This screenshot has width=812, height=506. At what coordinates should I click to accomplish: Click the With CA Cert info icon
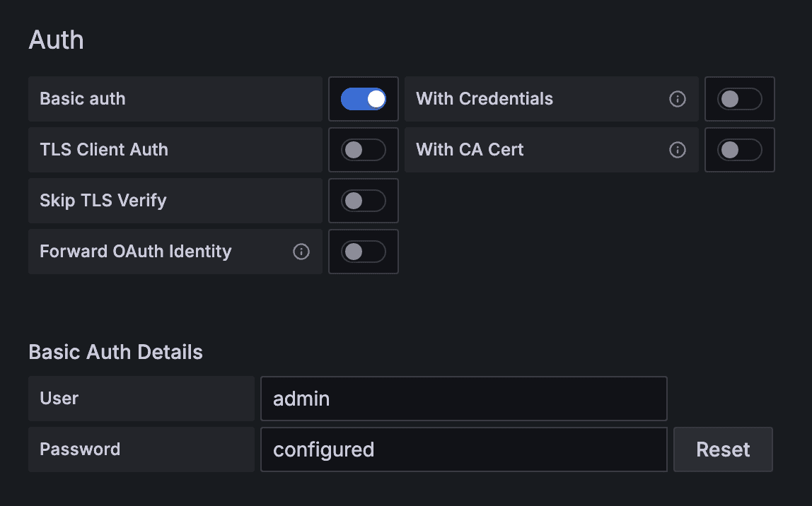pyautogui.click(x=678, y=150)
